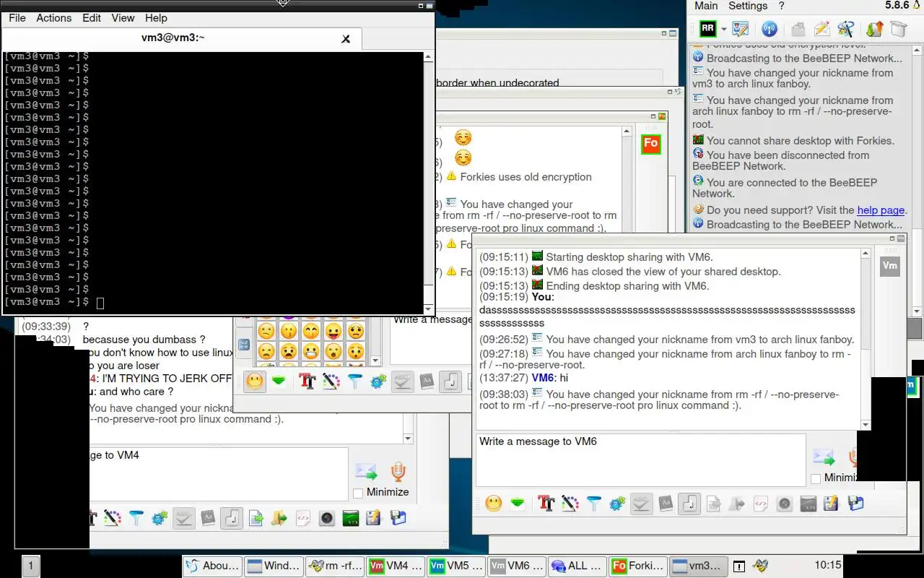This screenshot has height=578, width=924.
Task: Click the blue broadcast antenna icon
Action: point(770,29)
